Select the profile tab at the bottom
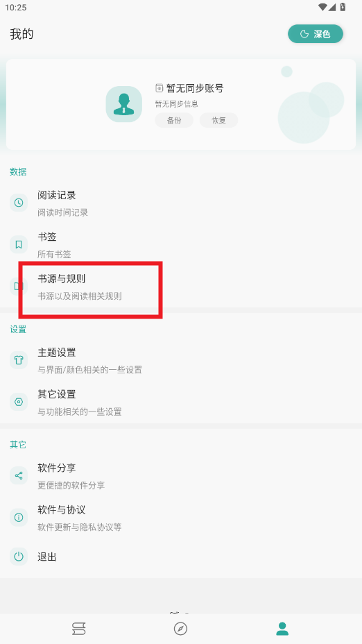 click(x=282, y=629)
